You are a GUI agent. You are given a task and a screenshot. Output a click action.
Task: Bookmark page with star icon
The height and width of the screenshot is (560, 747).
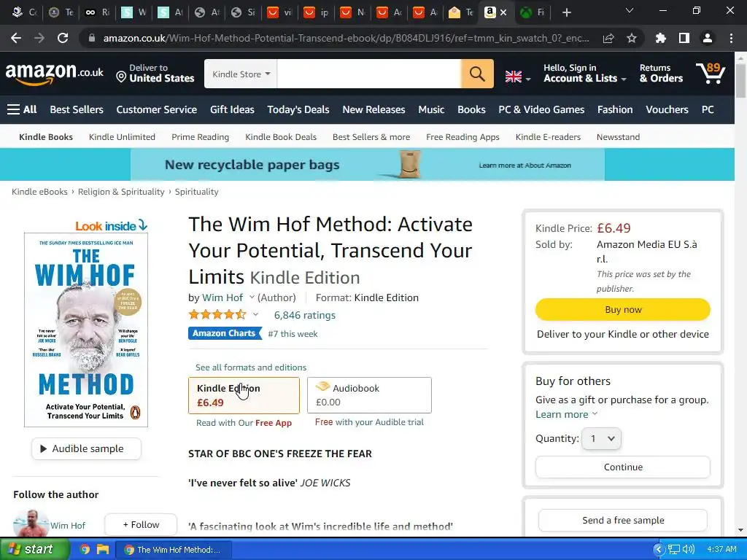[x=632, y=38]
